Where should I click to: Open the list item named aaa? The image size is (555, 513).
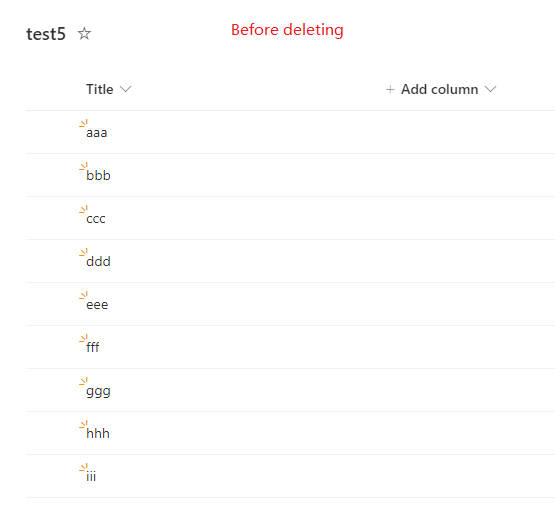pyautogui.click(x=97, y=133)
